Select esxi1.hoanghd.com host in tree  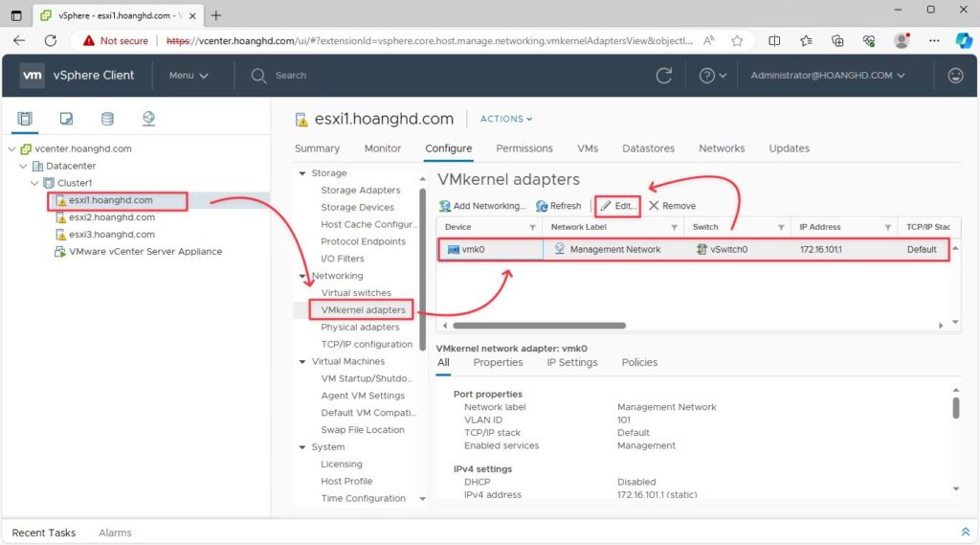(x=111, y=200)
